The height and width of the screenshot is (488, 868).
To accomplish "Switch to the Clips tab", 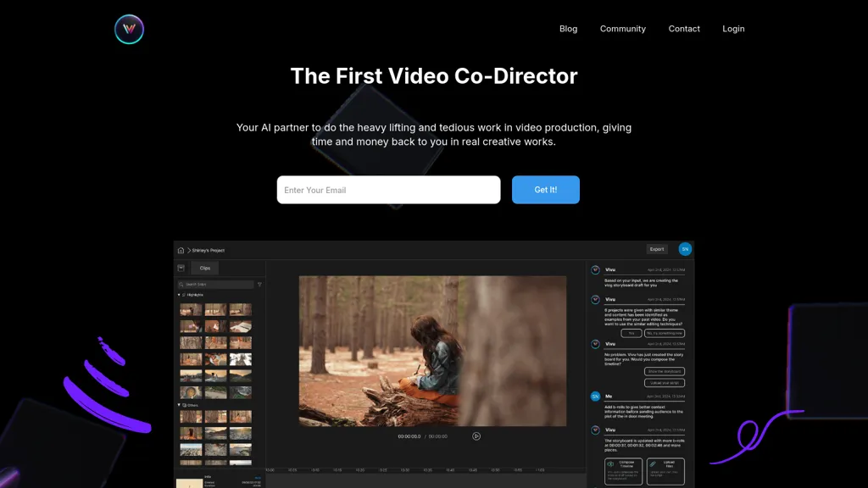I will point(205,268).
